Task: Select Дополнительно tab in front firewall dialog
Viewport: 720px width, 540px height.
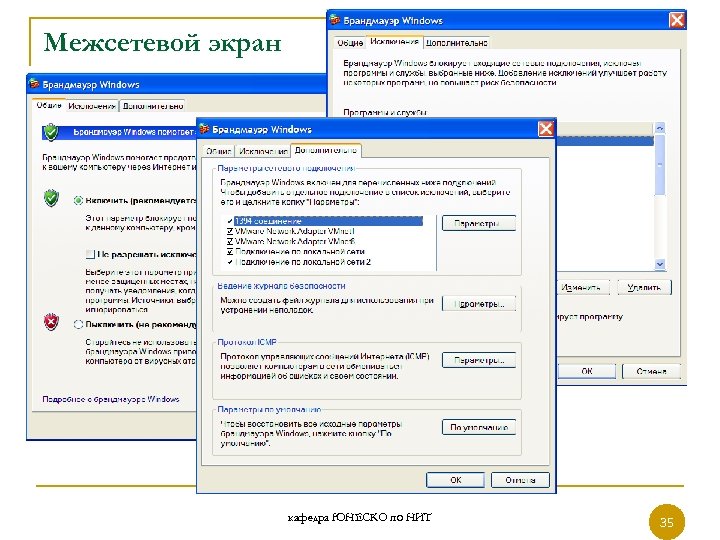Action: pyautogui.click(x=326, y=150)
